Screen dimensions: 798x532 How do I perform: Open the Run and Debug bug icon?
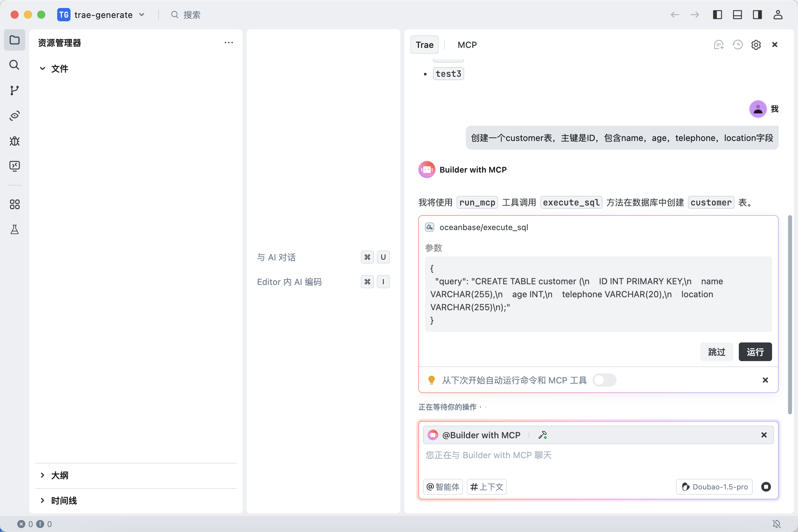pos(14,141)
